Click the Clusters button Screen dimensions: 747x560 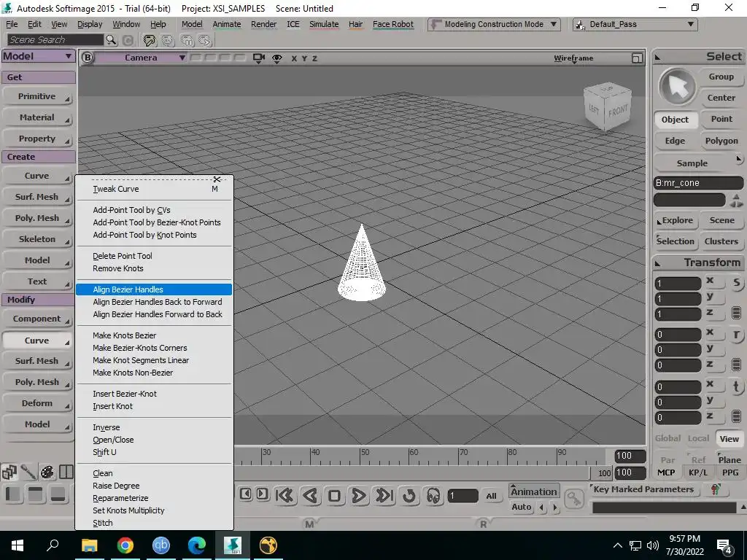point(721,241)
